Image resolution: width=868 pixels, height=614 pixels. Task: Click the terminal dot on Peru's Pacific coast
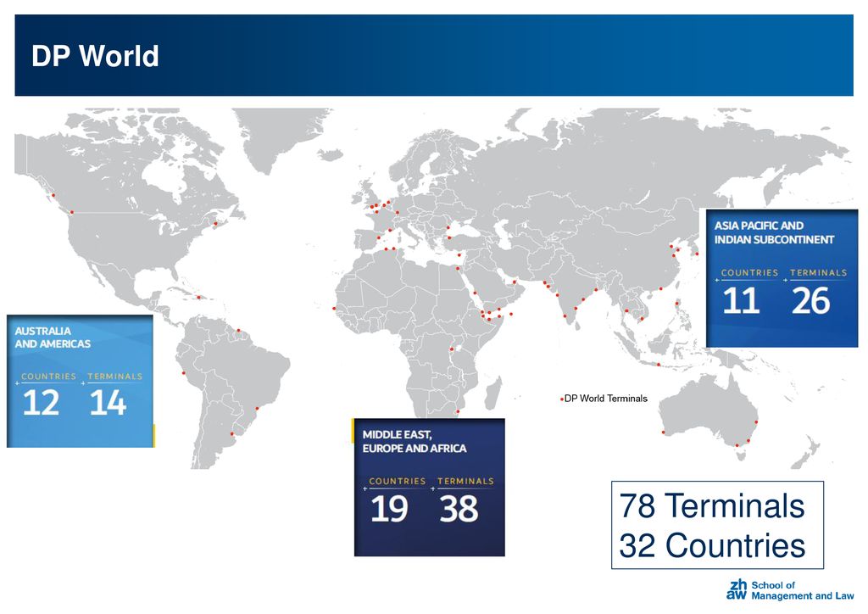tap(184, 372)
